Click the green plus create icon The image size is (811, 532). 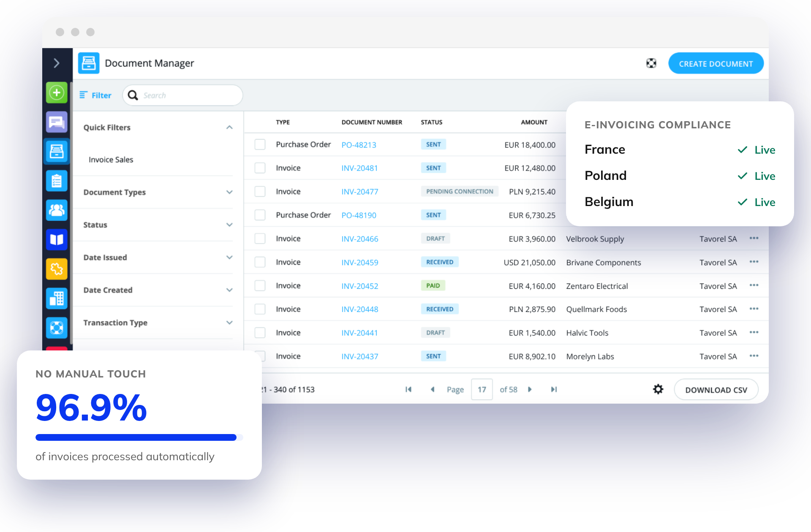tap(57, 92)
